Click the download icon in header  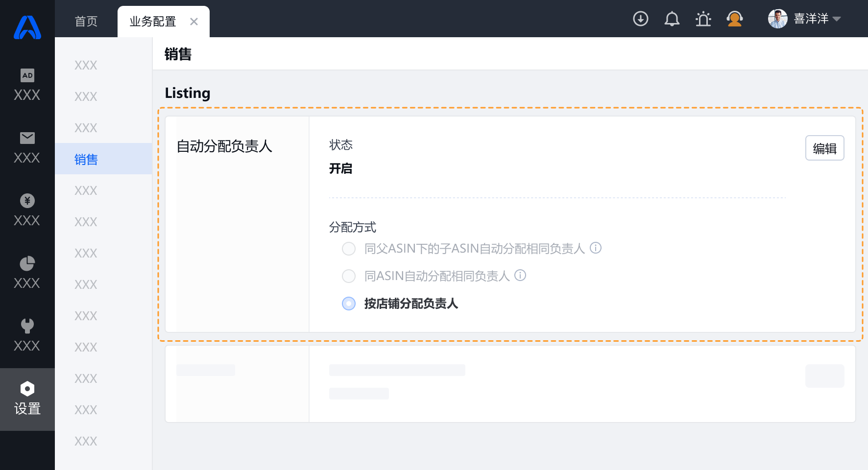(x=641, y=19)
